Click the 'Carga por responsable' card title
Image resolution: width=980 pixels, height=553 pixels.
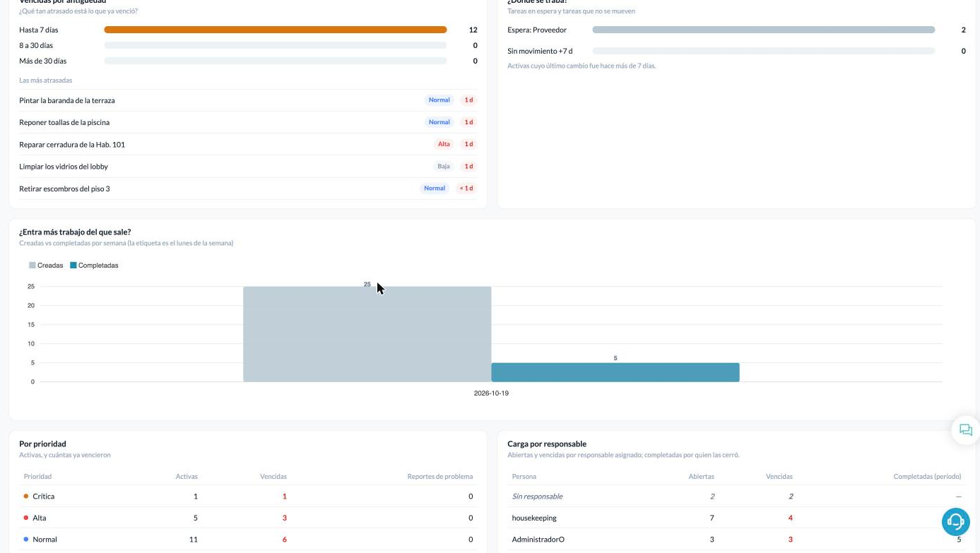pos(547,444)
